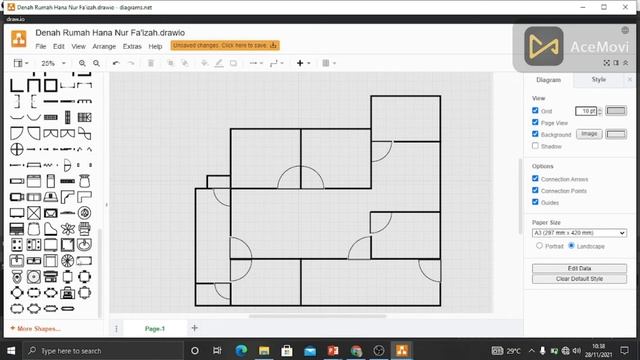Click Unsaved changes save button
The height and width of the screenshot is (360, 640).
(225, 45)
